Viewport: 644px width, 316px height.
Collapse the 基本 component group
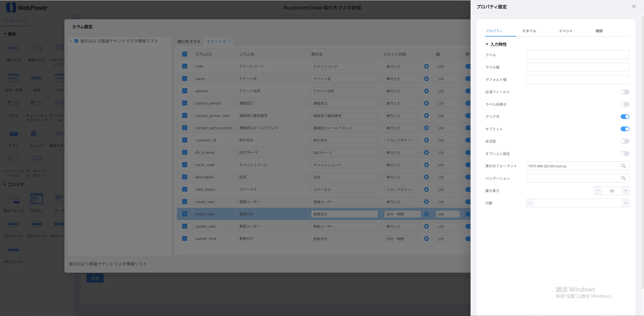coord(5,34)
